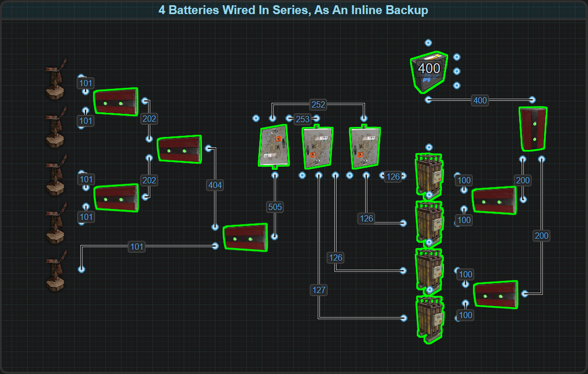Select root combiner outputting the 505 wire
Screen dimensions: 588x374
[x=245, y=237]
